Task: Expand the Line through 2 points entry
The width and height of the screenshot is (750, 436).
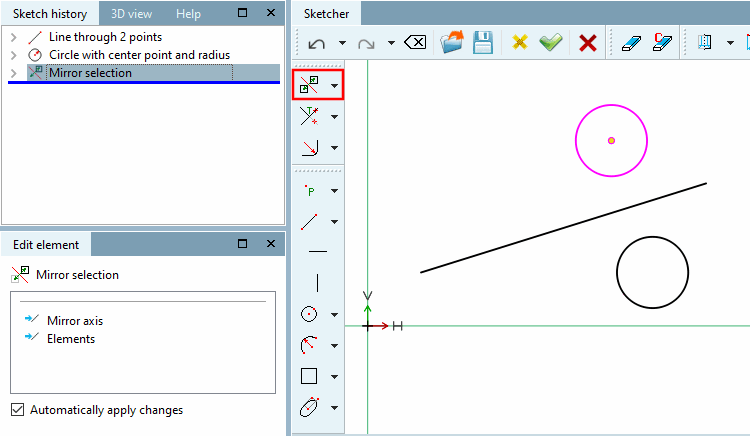Action: 13,37
